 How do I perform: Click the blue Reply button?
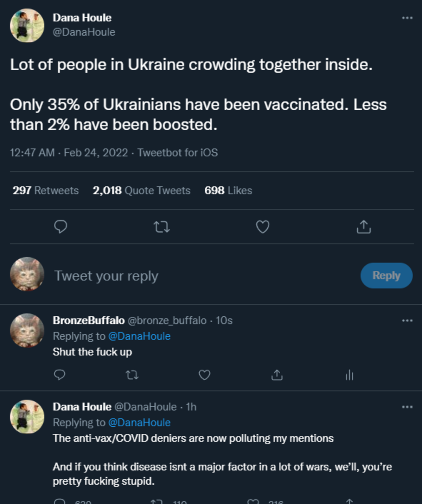point(386,276)
